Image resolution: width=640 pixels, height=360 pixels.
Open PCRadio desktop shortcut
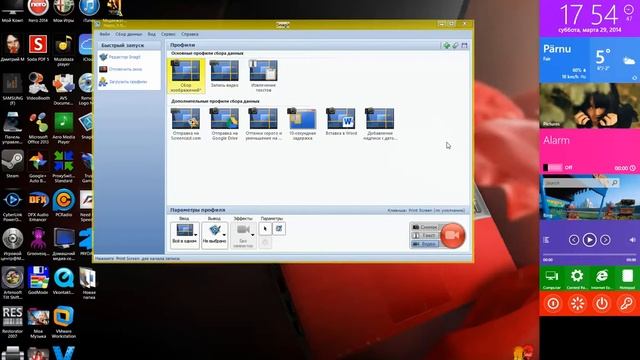[64, 203]
